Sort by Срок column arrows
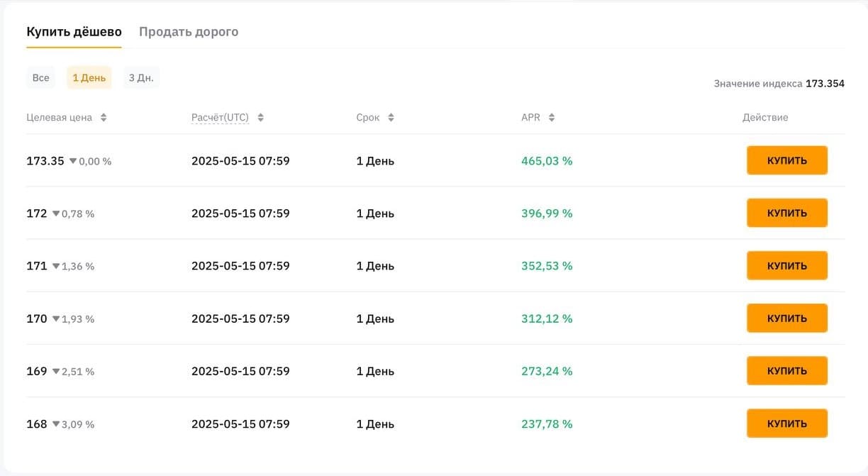Viewport: 868px width, 476px height. [x=391, y=118]
